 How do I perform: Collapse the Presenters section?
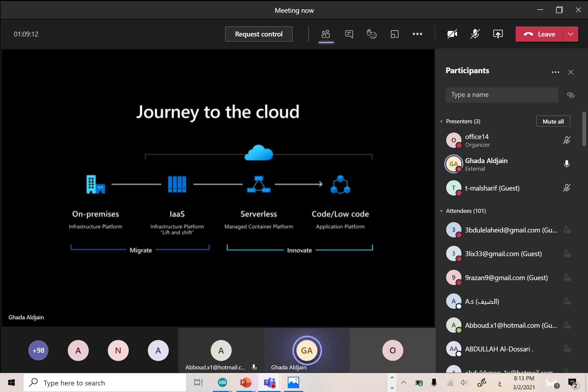[441, 121]
